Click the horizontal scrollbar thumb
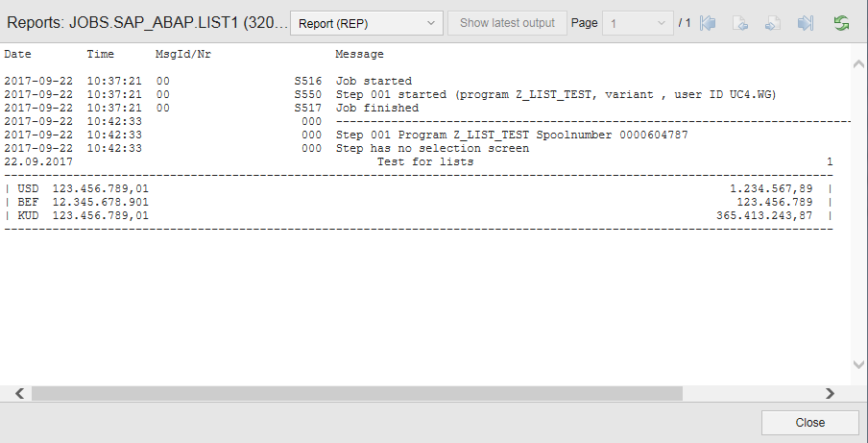868x443 pixels. (355, 393)
